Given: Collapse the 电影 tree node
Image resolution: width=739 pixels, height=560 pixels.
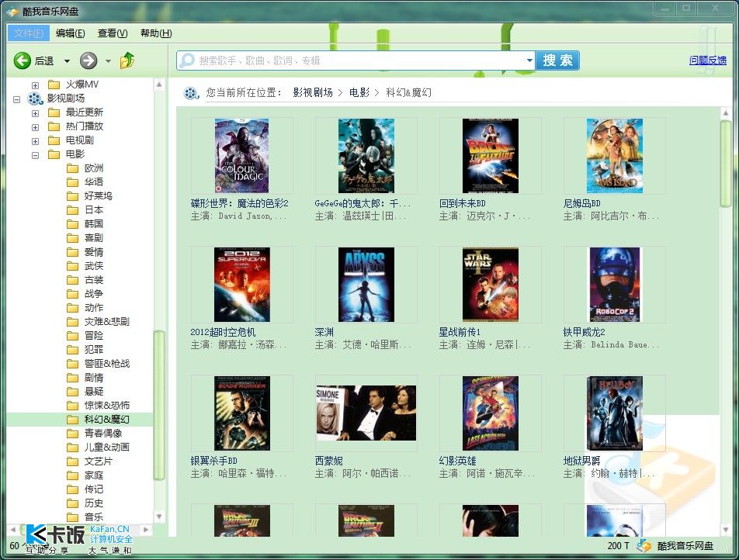Looking at the screenshot, I should point(36,155).
